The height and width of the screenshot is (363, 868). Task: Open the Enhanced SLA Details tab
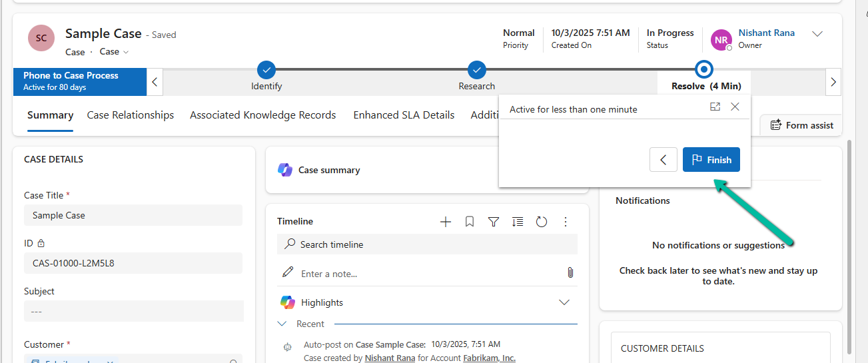click(x=404, y=115)
